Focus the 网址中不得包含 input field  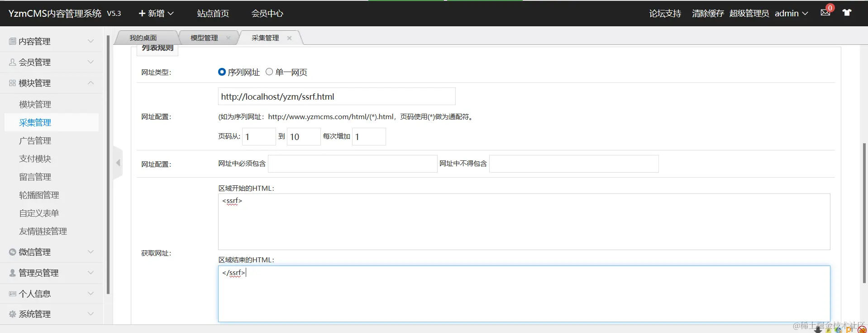(x=574, y=164)
